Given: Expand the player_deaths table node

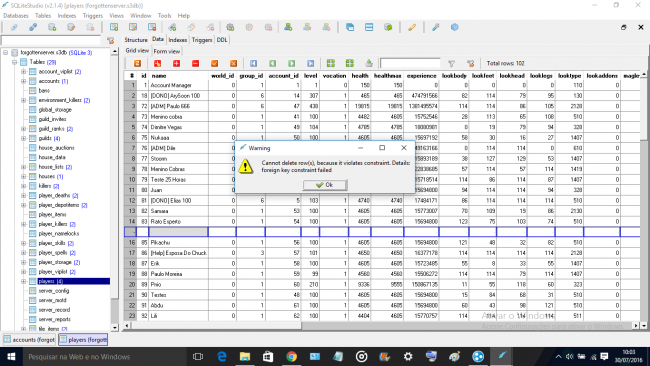Looking at the screenshot, I should [x=24, y=196].
